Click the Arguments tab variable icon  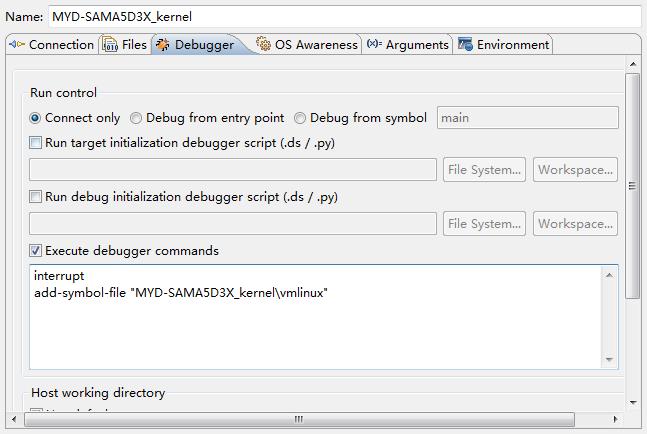374,43
